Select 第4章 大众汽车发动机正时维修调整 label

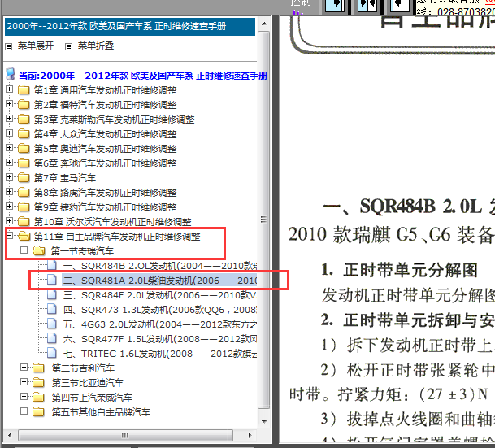[x=105, y=134]
